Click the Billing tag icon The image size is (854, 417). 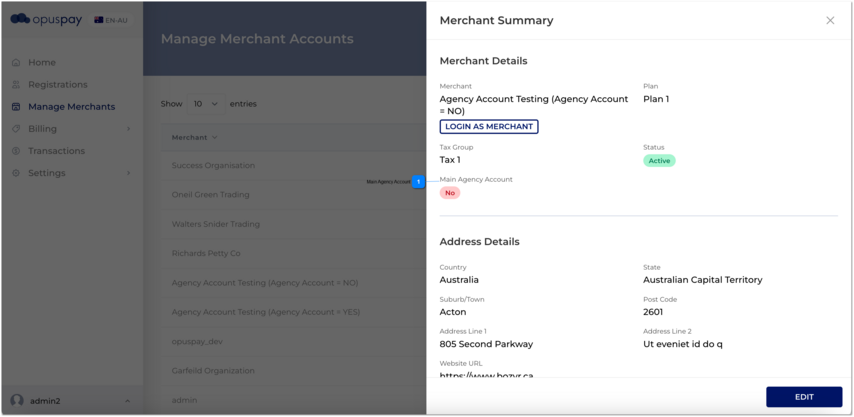tap(16, 129)
